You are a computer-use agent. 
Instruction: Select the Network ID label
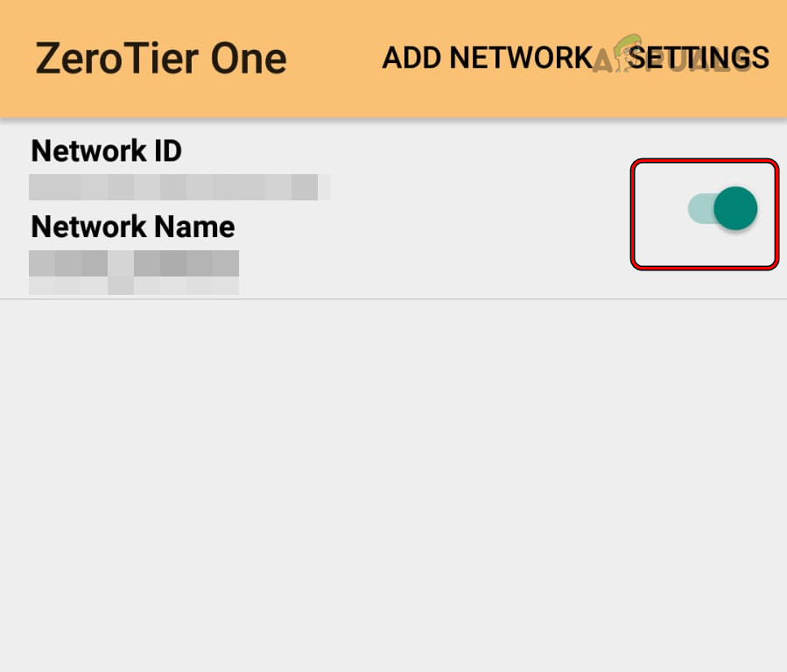pyautogui.click(x=105, y=150)
